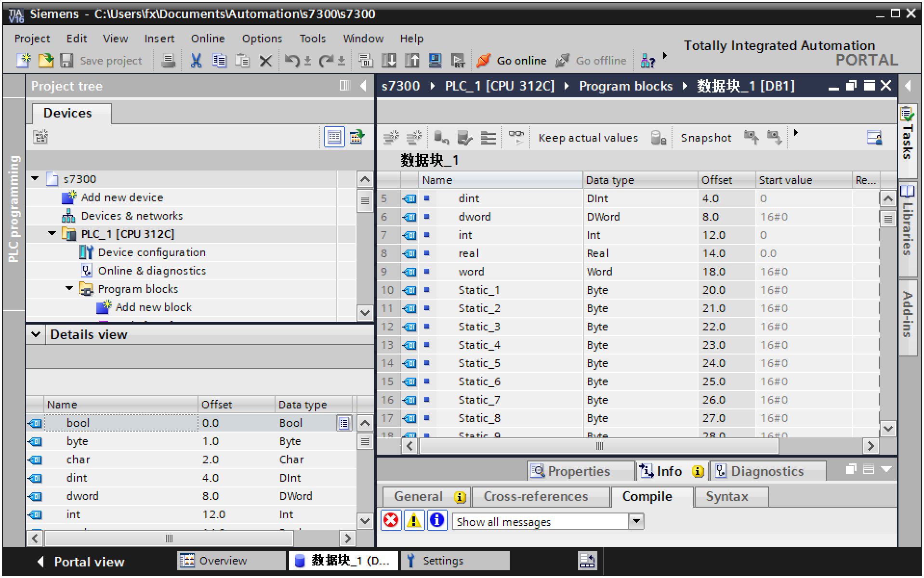924x578 pixels.
Task: Collapse the Details view panel
Action: tap(36, 334)
